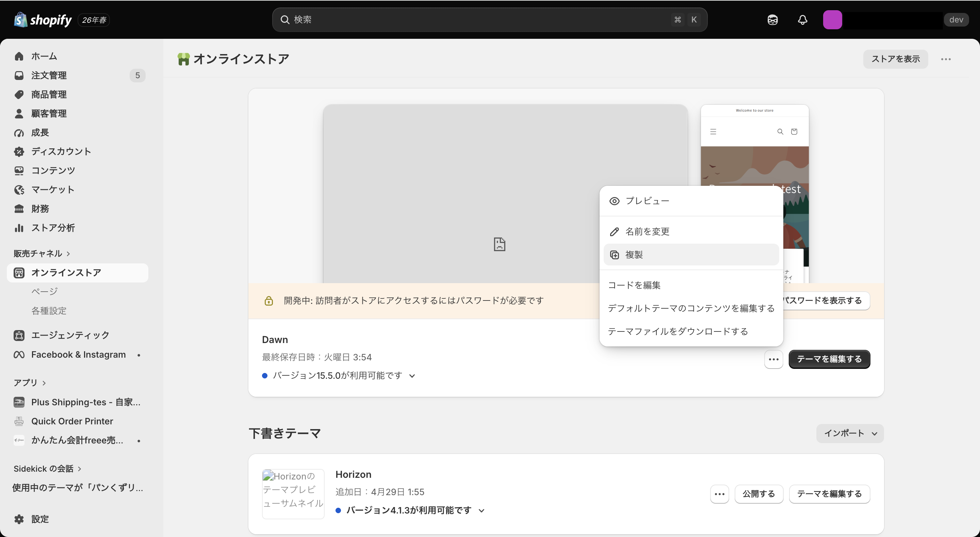Click the オンラインストア storefront icon in sidebar
The width and height of the screenshot is (980, 537).
19,273
